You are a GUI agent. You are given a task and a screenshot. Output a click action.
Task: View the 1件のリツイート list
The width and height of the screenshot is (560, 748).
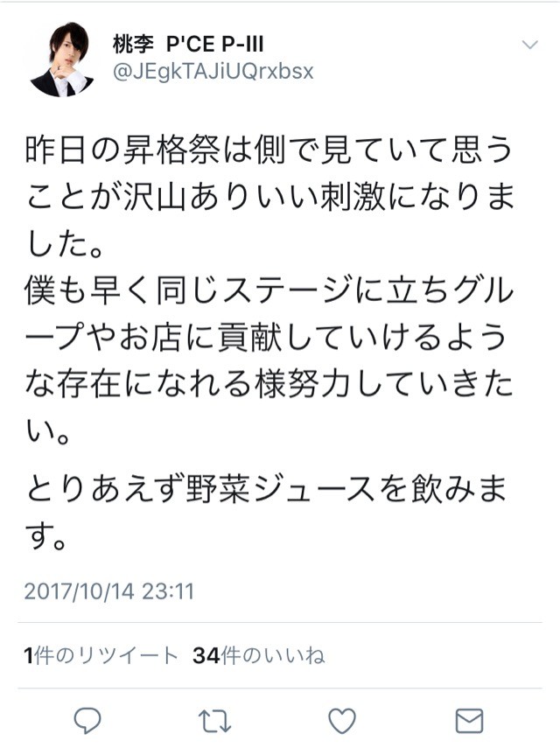click(x=101, y=655)
